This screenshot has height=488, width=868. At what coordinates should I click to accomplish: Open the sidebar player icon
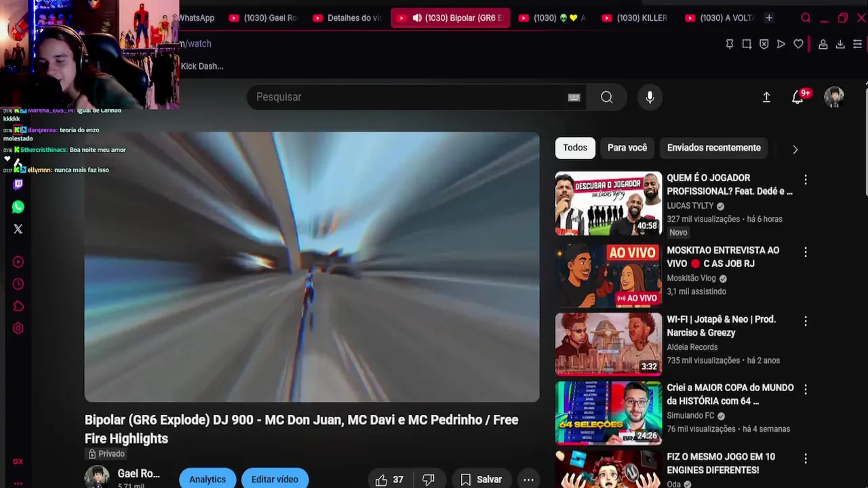click(18, 262)
